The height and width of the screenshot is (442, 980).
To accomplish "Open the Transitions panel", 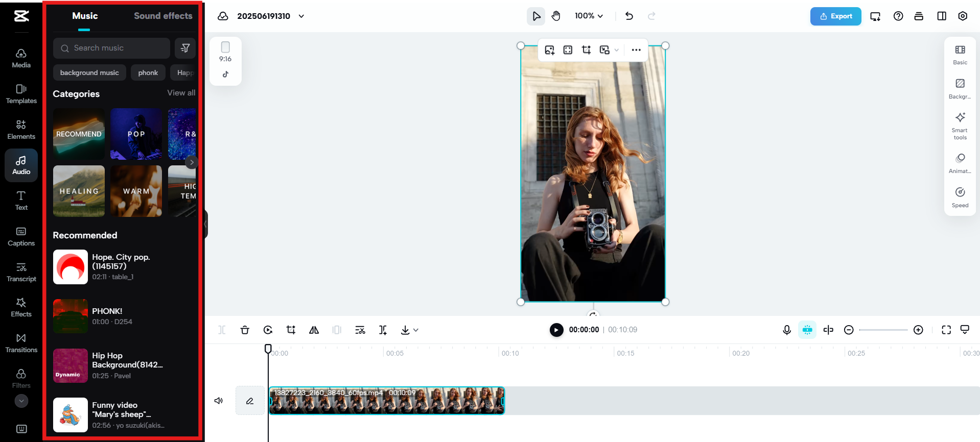I will (x=21, y=343).
